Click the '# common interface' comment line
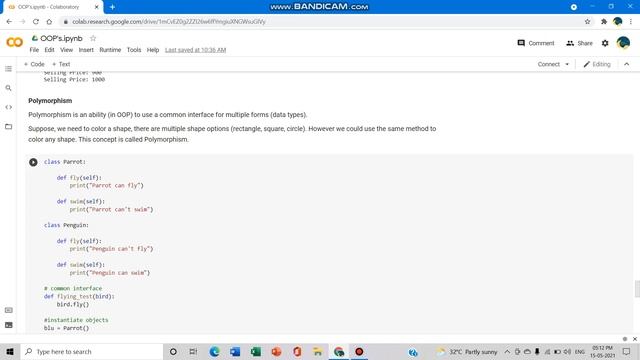This screenshot has height=360, width=640. tap(73, 288)
